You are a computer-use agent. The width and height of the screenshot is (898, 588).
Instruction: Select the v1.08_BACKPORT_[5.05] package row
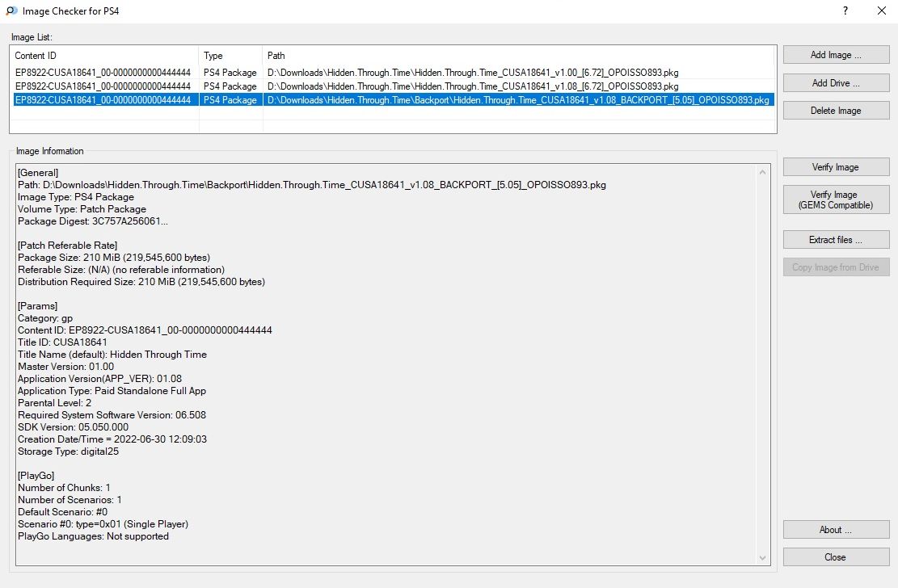pos(392,100)
